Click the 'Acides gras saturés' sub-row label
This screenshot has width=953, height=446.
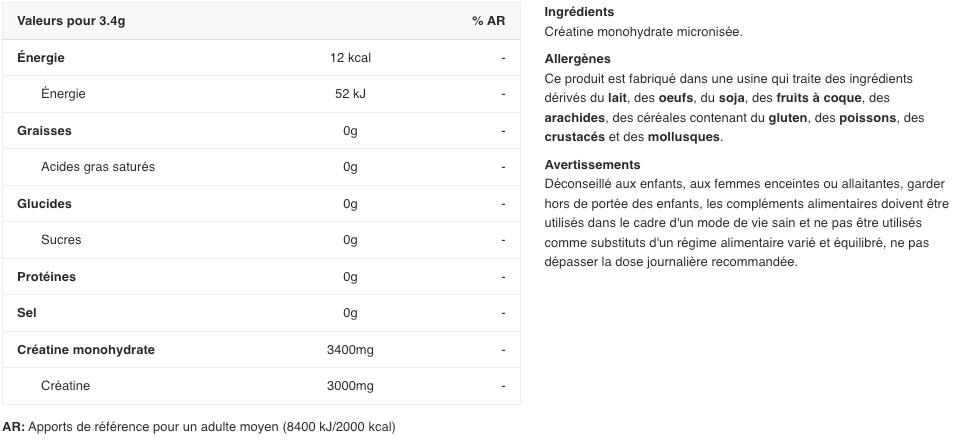pos(98,167)
